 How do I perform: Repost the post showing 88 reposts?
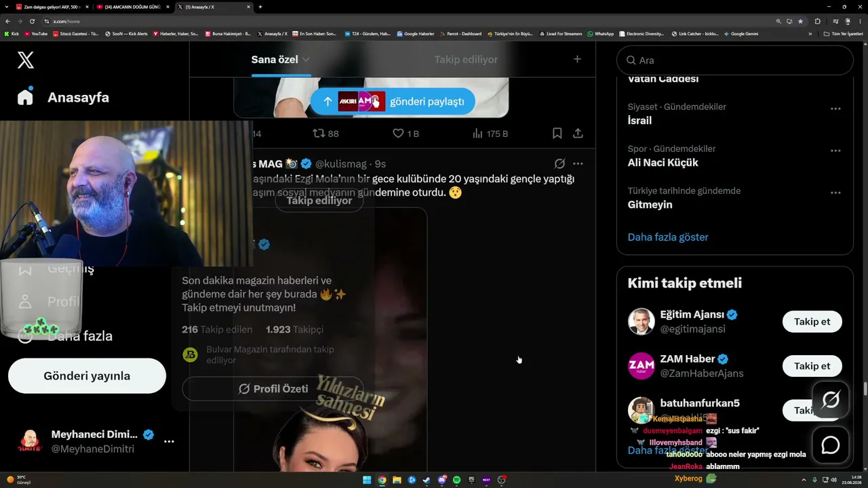click(325, 134)
